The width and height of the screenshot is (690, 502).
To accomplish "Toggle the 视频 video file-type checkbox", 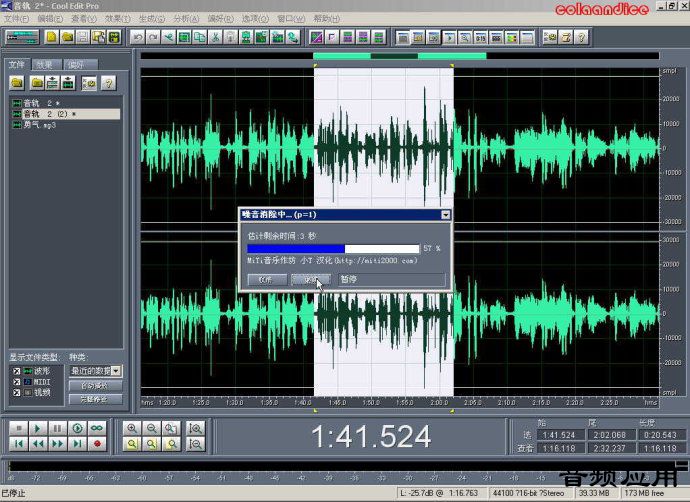I will 16,392.
